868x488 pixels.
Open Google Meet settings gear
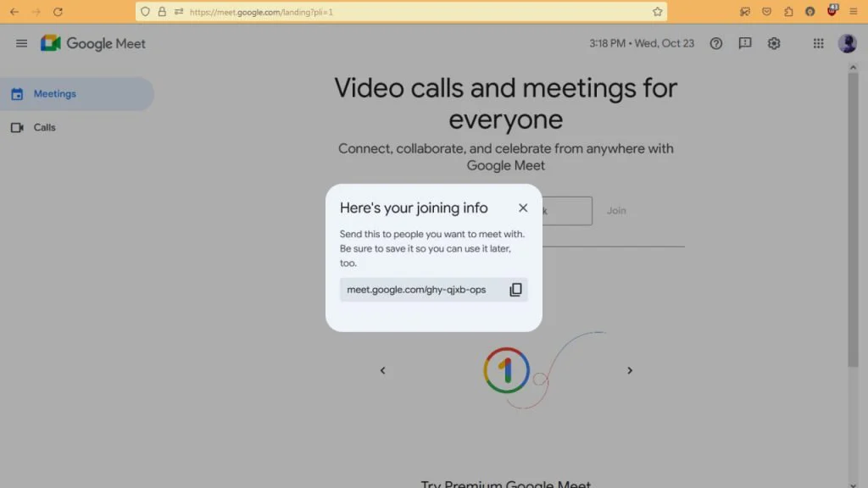773,43
